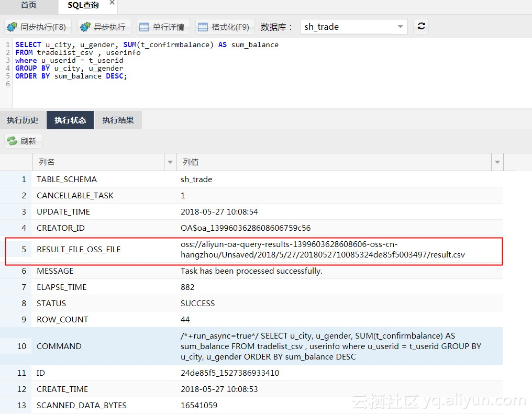Click the GROUP BY line in SQL editor
532x415 pixels.
pos(69,69)
